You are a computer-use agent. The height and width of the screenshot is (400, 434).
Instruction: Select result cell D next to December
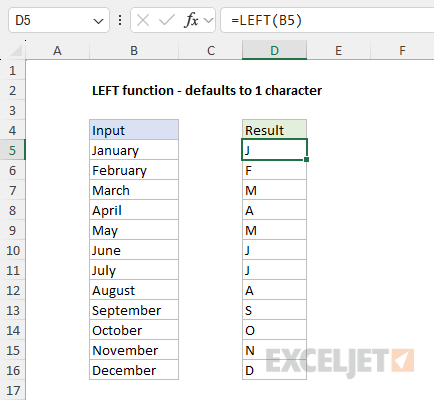click(x=274, y=370)
